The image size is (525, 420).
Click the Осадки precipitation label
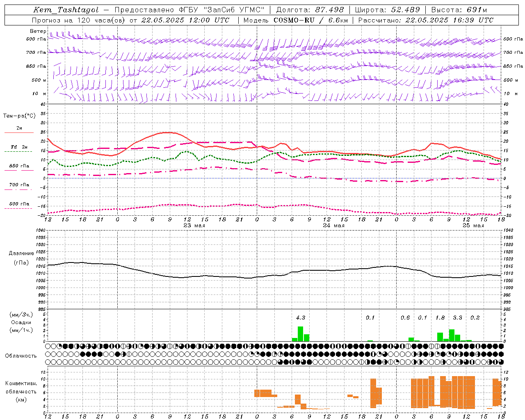click(21, 322)
